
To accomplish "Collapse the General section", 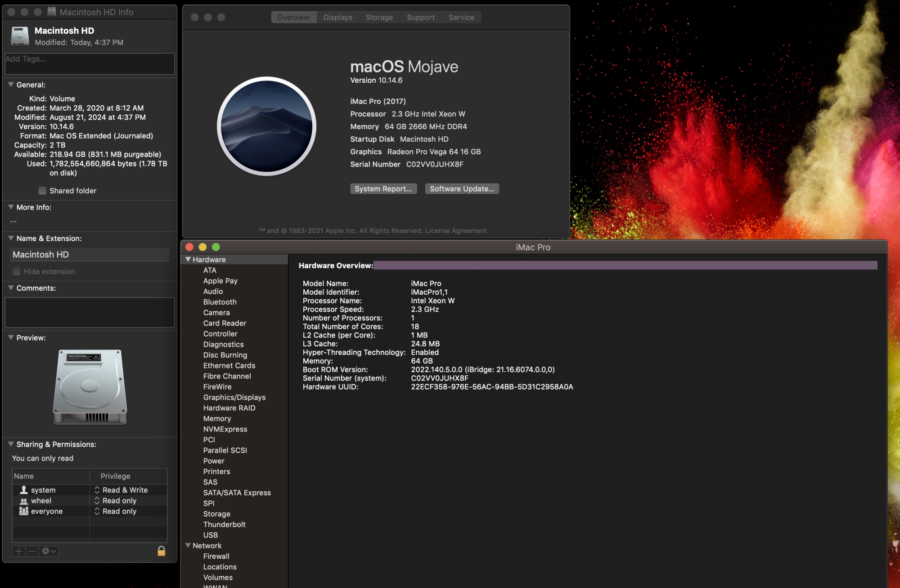I will pos(11,85).
